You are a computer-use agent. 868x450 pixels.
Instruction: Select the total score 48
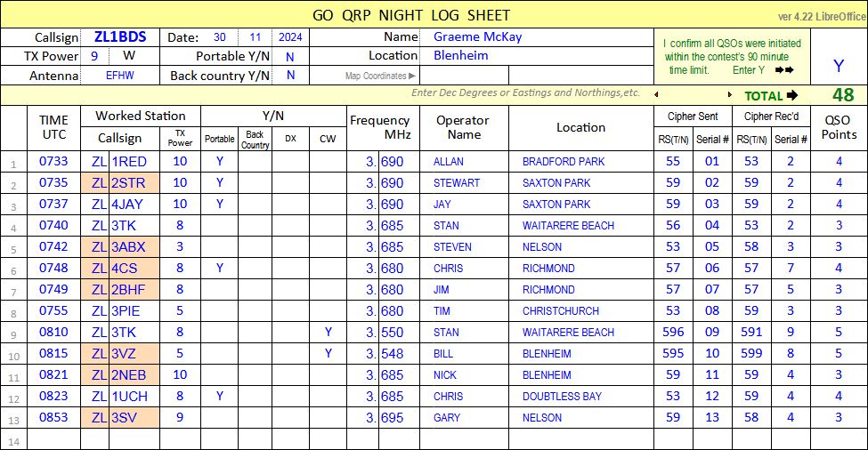(x=842, y=95)
